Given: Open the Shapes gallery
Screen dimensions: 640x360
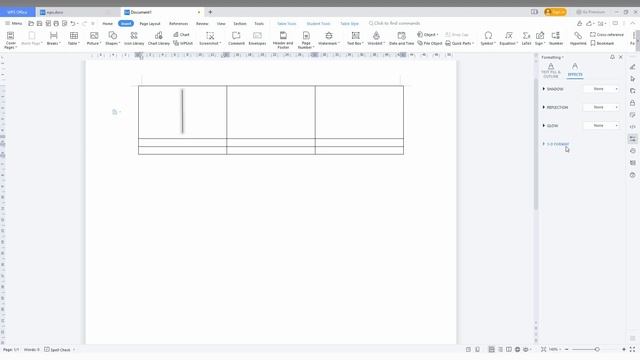Looking at the screenshot, I should [112, 38].
